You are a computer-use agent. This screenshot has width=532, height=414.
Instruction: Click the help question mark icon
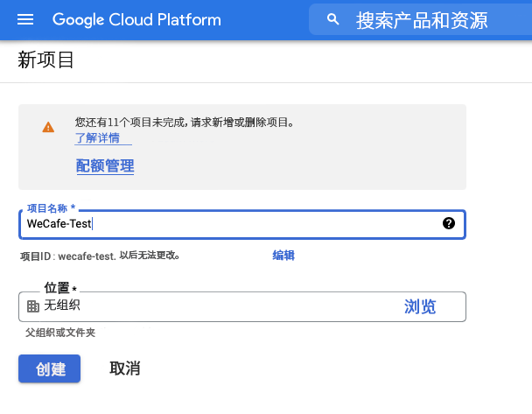[449, 223]
